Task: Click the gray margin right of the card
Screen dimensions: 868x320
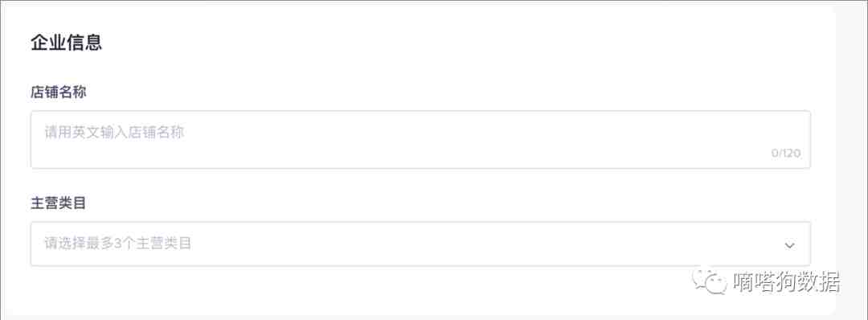Action: [853, 161]
